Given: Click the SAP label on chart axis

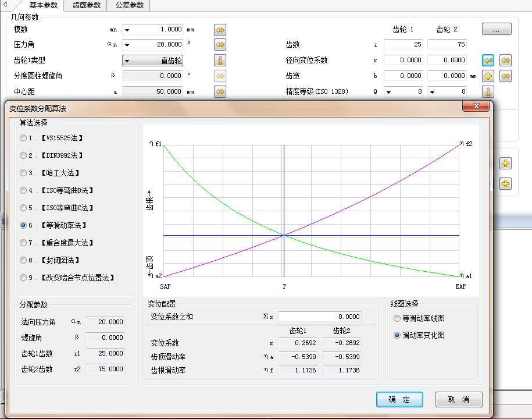Looking at the screenshot, I should (x=165, y=286).
